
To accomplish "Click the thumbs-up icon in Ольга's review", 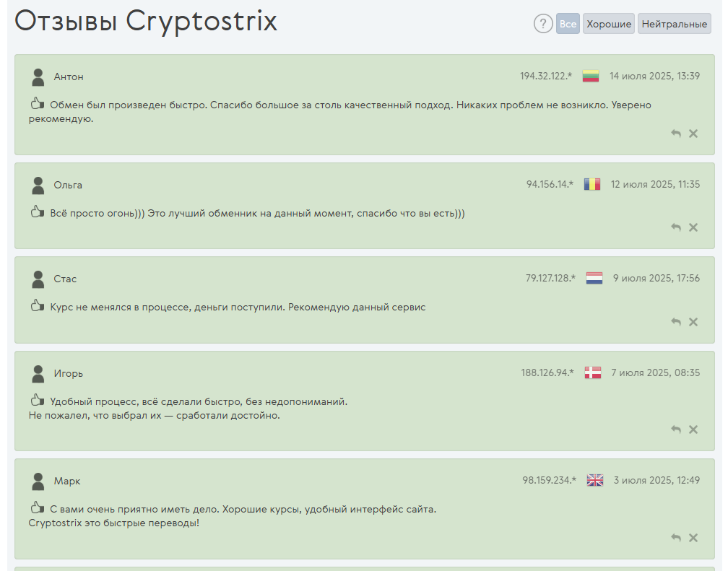I will pyautogui.click(x=37, y=212).
